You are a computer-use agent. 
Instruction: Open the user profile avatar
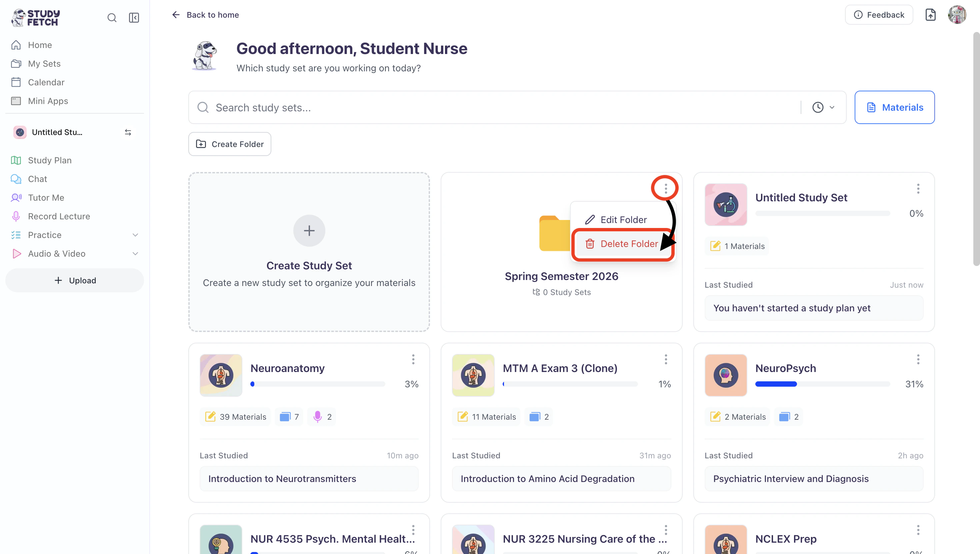click(x=957, y=15)
